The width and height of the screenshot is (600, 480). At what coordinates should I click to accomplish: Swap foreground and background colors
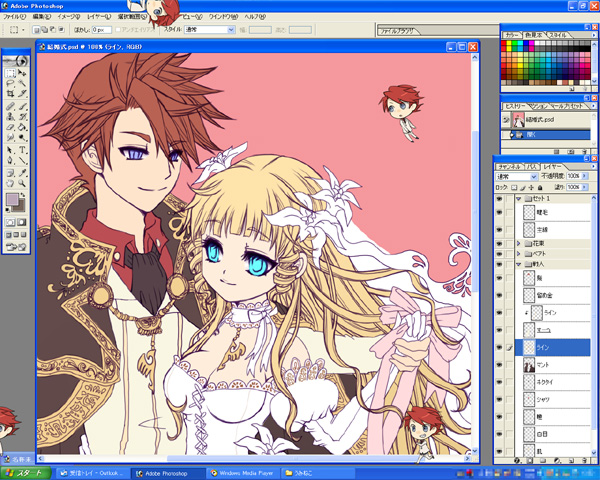23,195
